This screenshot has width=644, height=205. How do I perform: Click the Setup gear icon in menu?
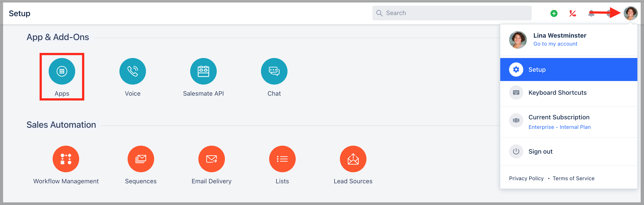pos(516,70)
